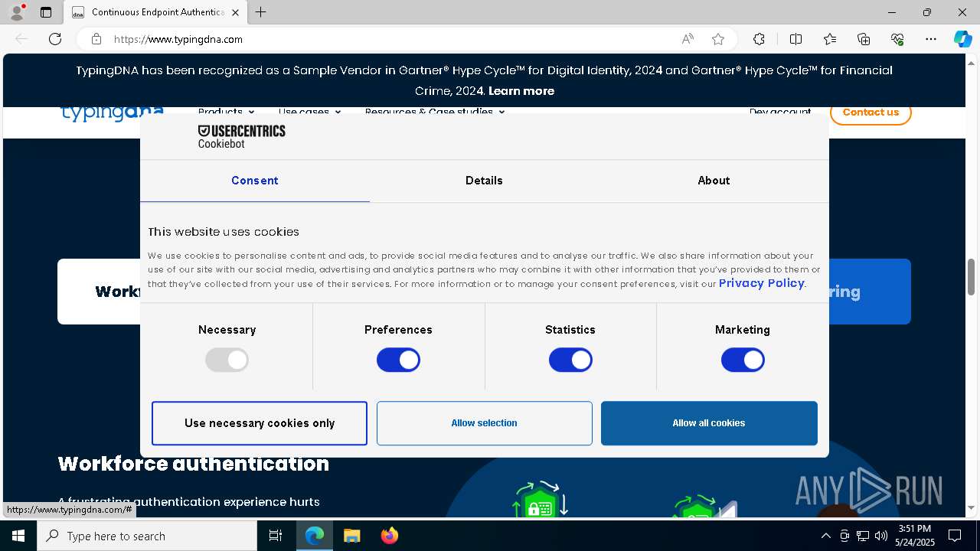
Task: Click the page vertical scrollbar thumb
Action: [x=972, y=277]
